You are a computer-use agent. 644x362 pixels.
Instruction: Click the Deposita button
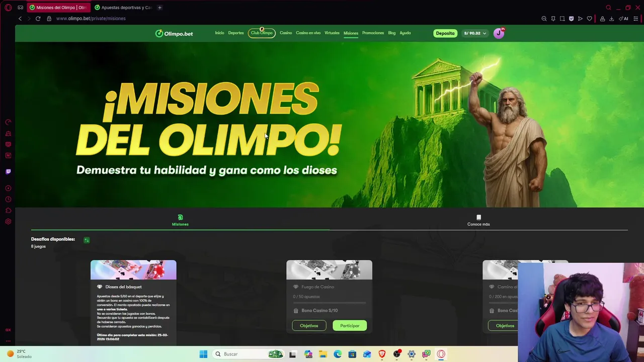click(445, 33)
